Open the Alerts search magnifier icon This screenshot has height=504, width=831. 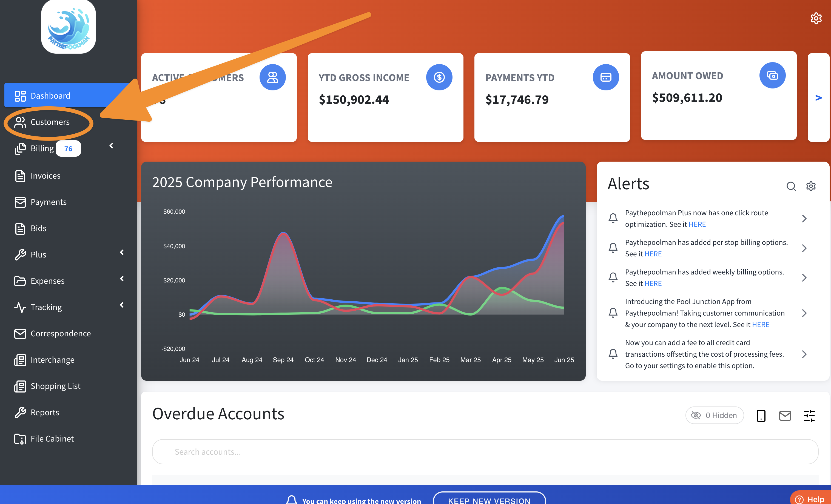point(791,186)
